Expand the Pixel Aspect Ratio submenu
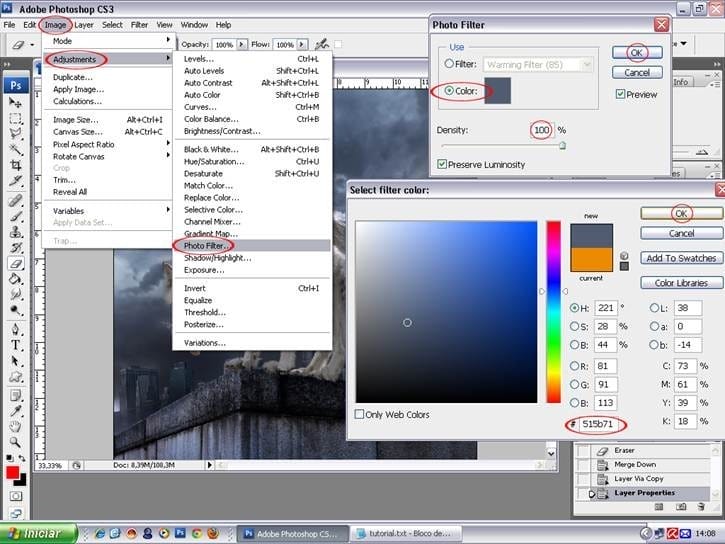The height and width of the screenshot is (544, 725). pos(168,143)
